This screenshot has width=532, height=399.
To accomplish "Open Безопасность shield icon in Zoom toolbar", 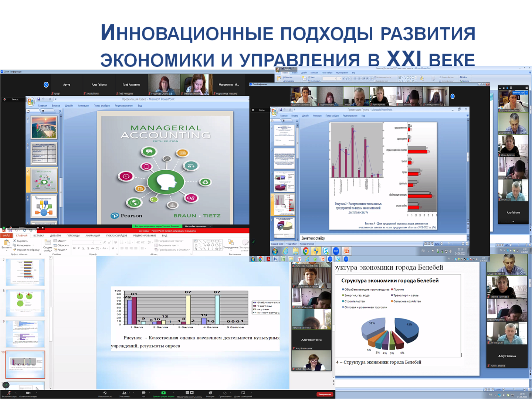I will [105, 393].
